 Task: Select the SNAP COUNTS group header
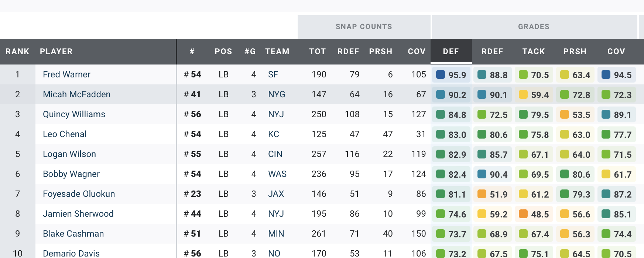364,27
